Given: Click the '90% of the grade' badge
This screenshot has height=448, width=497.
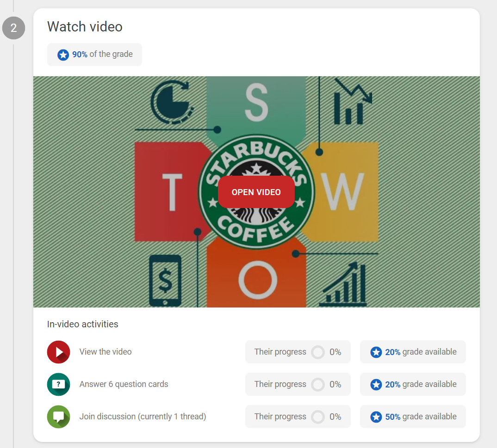Looking at the screenshot, I should point(94,55).
